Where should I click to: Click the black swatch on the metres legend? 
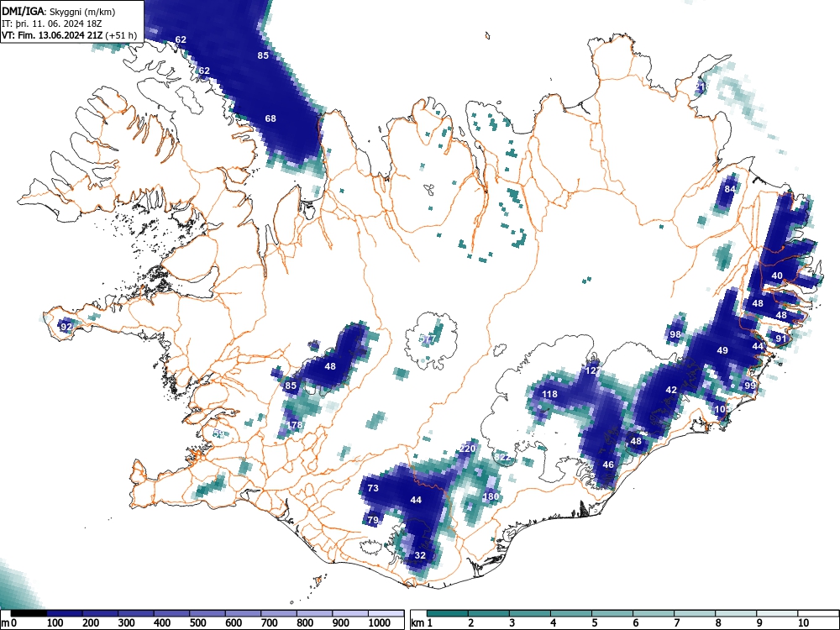point(29,613)
